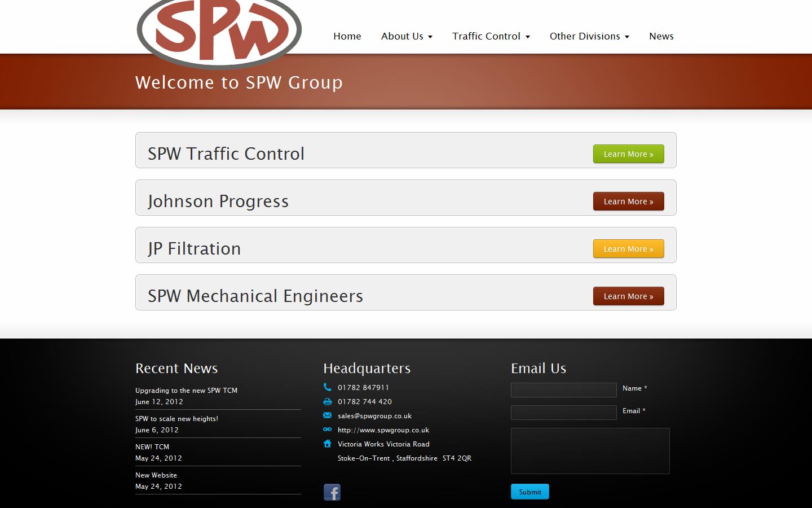Click the fax icon beside 01782 744 420
This screenshot has height=508, width=812.
pos(328,401)
